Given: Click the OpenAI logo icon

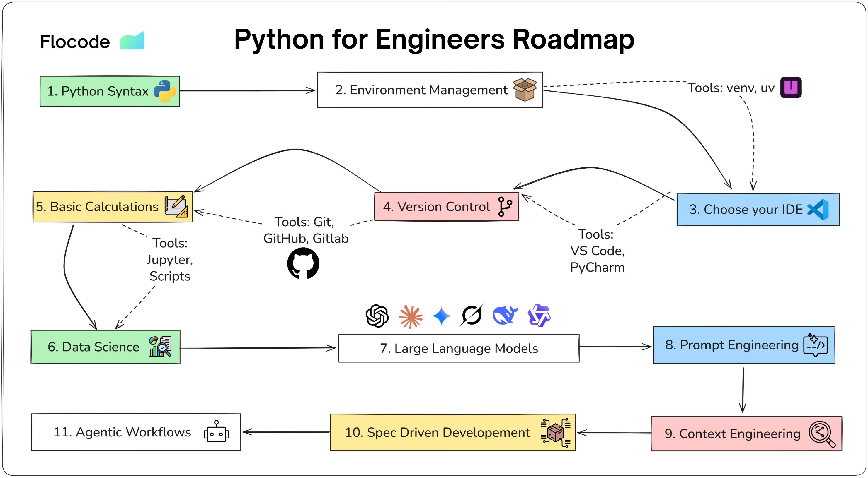Looking at the screenshot, I should [377, 316].
